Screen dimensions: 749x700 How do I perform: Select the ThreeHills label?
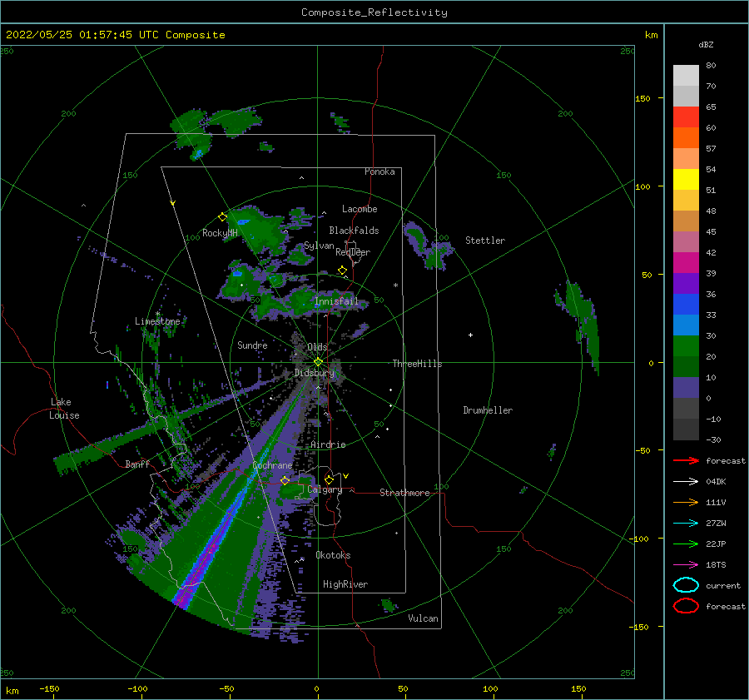pos(418,364)
